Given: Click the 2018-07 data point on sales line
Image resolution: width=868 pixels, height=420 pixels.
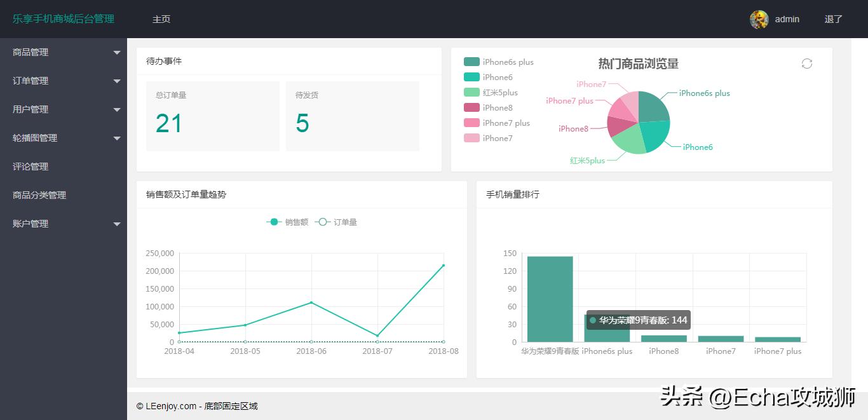Looking at the screenshot, I should click(377, 335).
